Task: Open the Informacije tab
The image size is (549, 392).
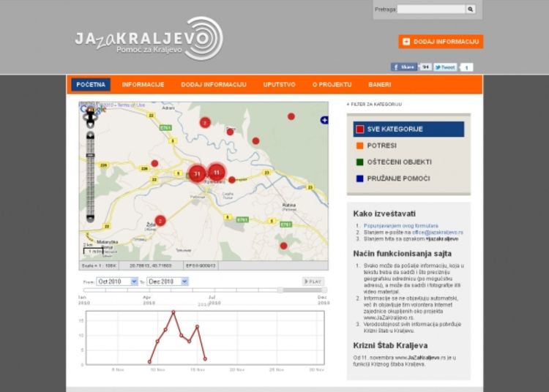Action: pyautogui.click(x=143, y=85)
